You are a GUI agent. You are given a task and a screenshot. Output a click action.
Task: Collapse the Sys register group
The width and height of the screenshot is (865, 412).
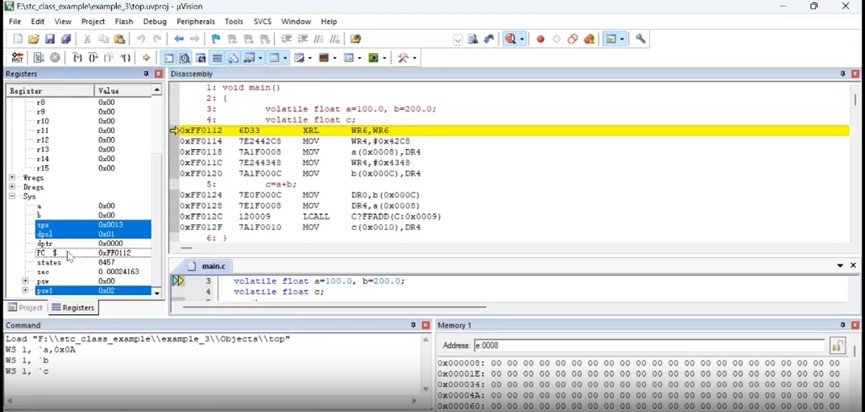(12, 197)
